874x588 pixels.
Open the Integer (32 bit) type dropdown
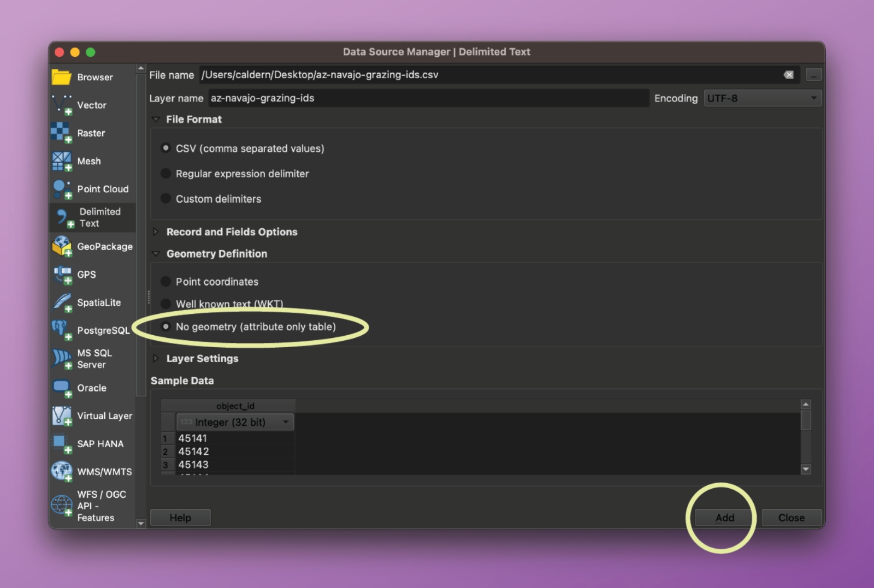[x=235, y=422]
